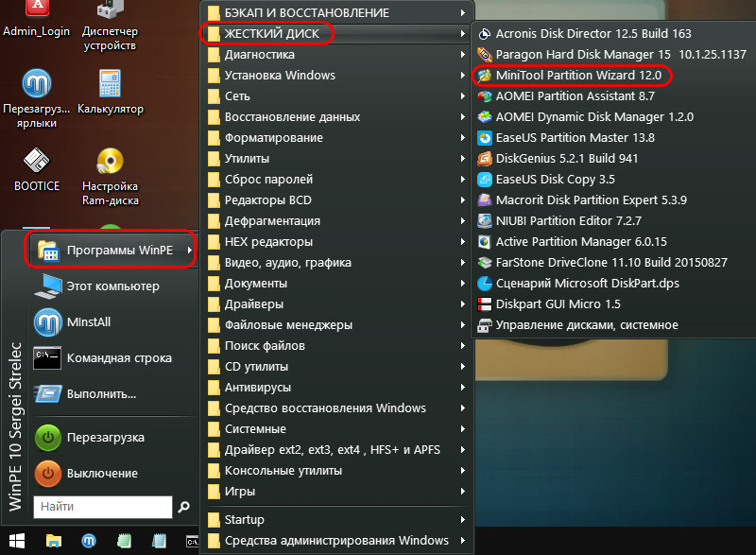The image size is (756, 555).
Task: Click the Windows Start button on taskbar
Action: tap(17, 541)
